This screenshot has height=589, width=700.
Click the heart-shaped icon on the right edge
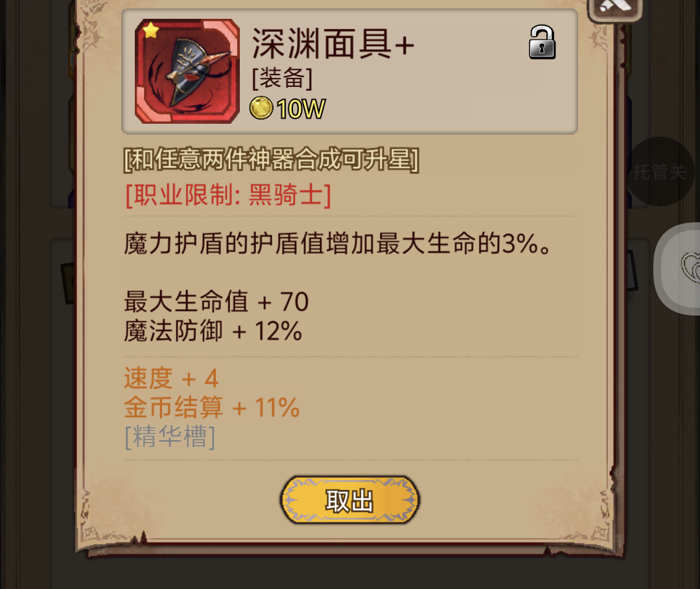690,267
